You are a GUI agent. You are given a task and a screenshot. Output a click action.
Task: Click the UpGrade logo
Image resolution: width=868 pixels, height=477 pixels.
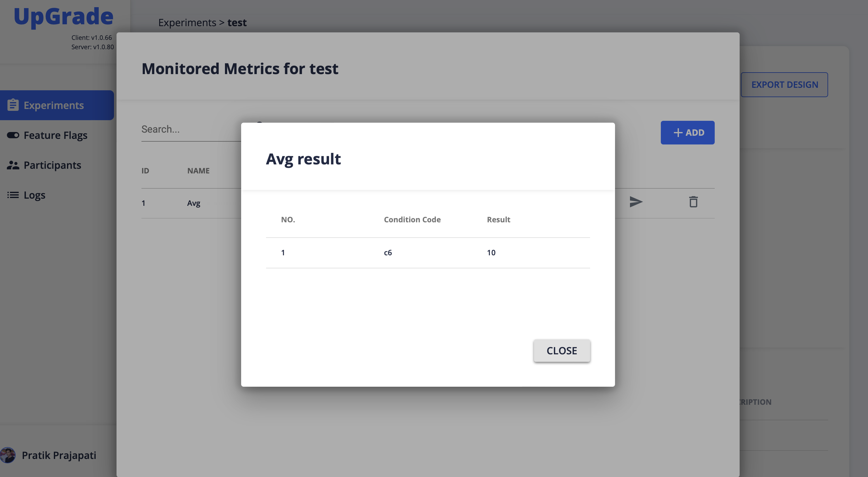pyautogui.click(x=63, y=16)
